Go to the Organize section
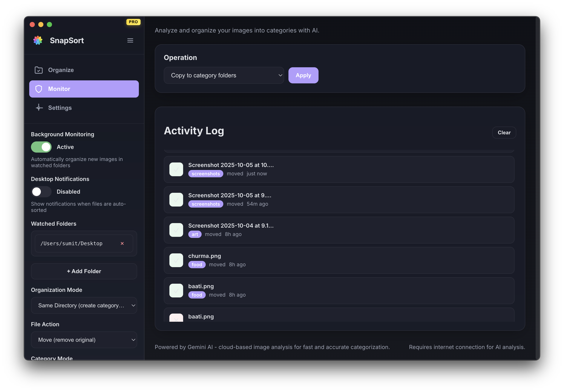 click(x=61, y=70)
